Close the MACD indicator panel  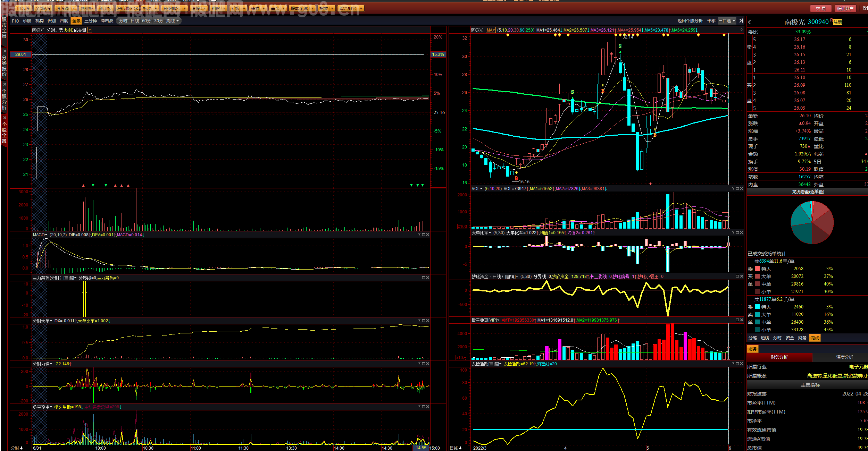pyautogui.click(x=428, y=235)
